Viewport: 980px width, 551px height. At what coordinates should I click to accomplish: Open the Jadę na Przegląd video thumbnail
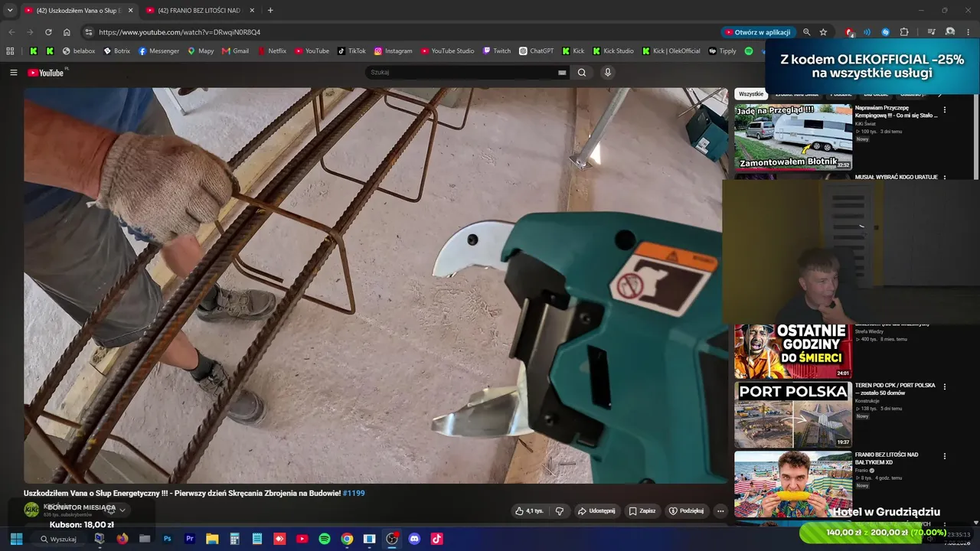[793, 137]
